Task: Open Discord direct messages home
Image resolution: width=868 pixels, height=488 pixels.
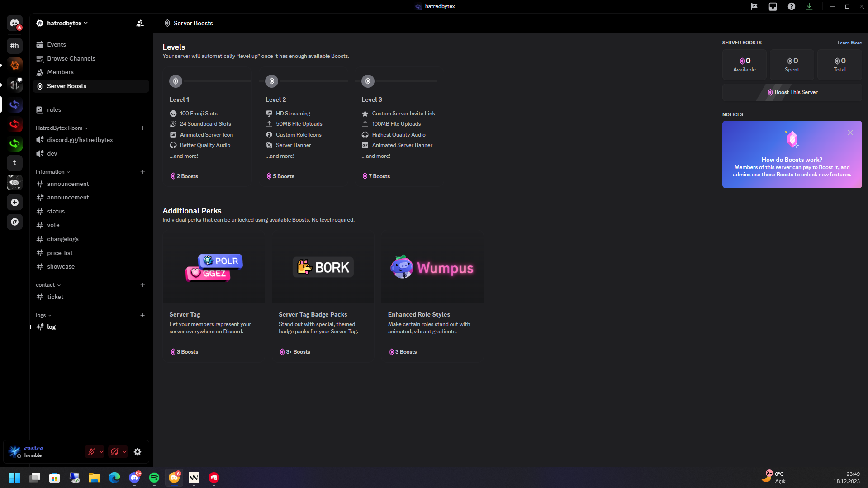Action: tap(14, 23)
